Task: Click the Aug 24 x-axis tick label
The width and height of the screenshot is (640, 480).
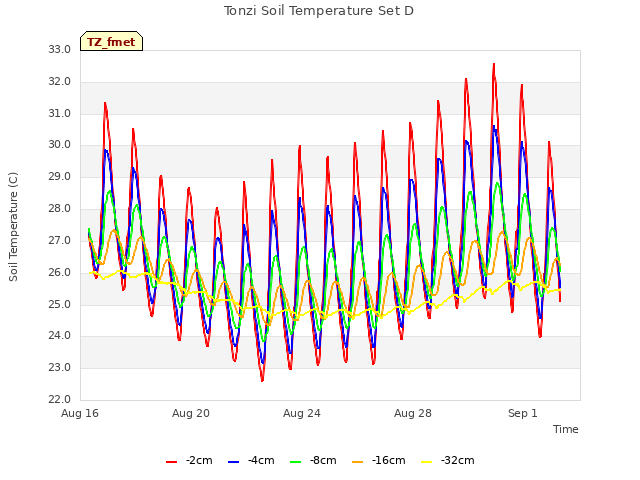Action: coord(302,413)
